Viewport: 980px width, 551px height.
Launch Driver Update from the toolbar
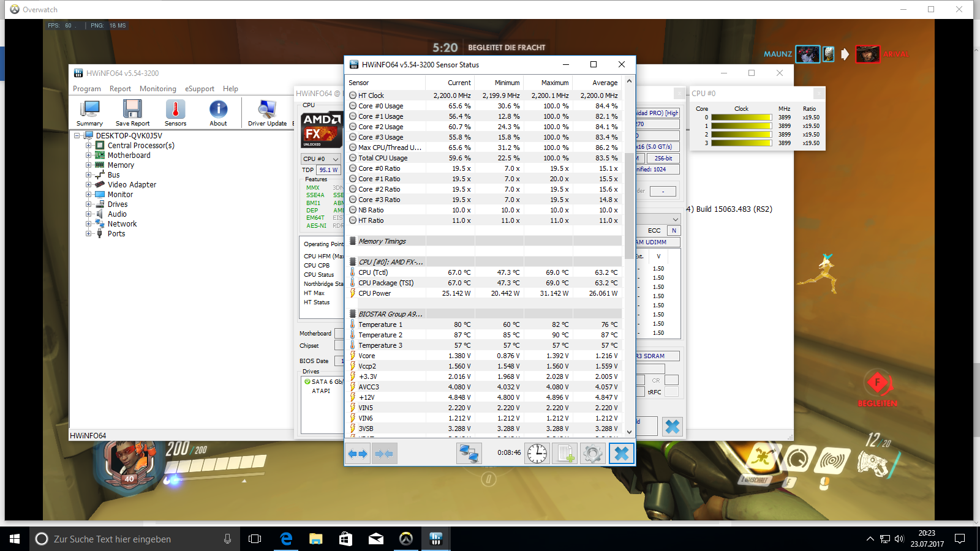click(267, 113)
